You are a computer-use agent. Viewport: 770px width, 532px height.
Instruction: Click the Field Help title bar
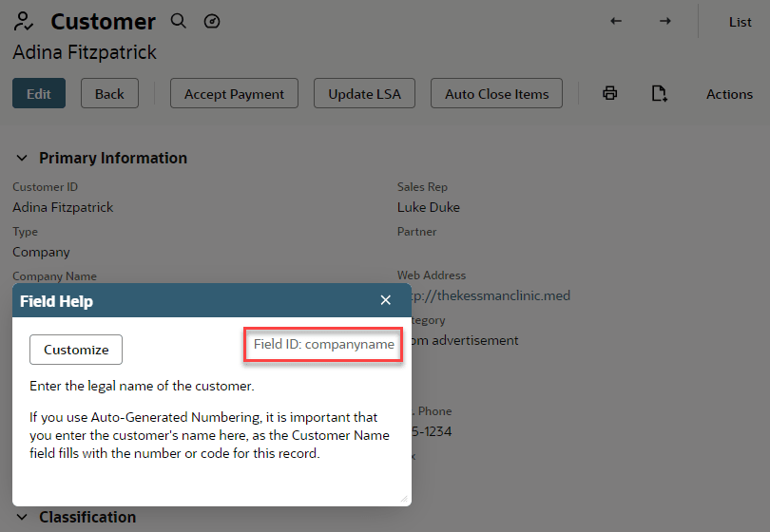[x=212, y=300]
